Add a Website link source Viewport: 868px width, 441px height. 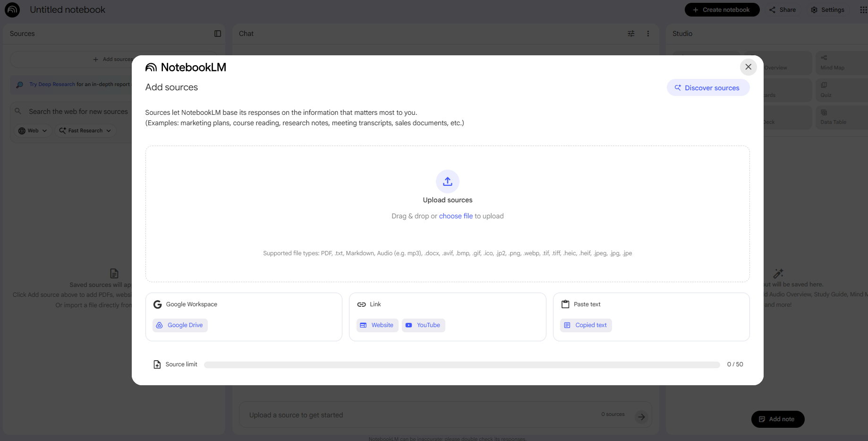(377, 325)
